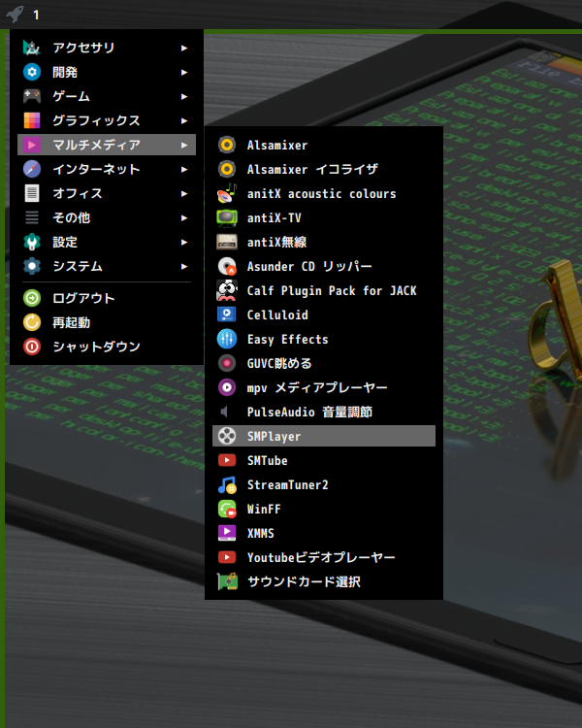582x728 pixels.
Task: Expand the 設定 submenu arrow
Action: 184,243
